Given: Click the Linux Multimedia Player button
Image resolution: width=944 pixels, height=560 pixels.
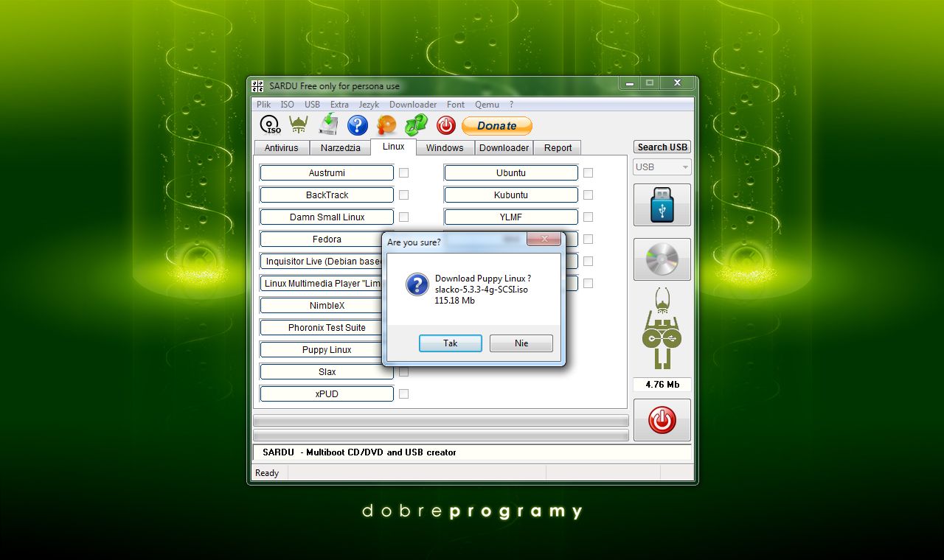Looking at the screenshot, I should point(322,283).
